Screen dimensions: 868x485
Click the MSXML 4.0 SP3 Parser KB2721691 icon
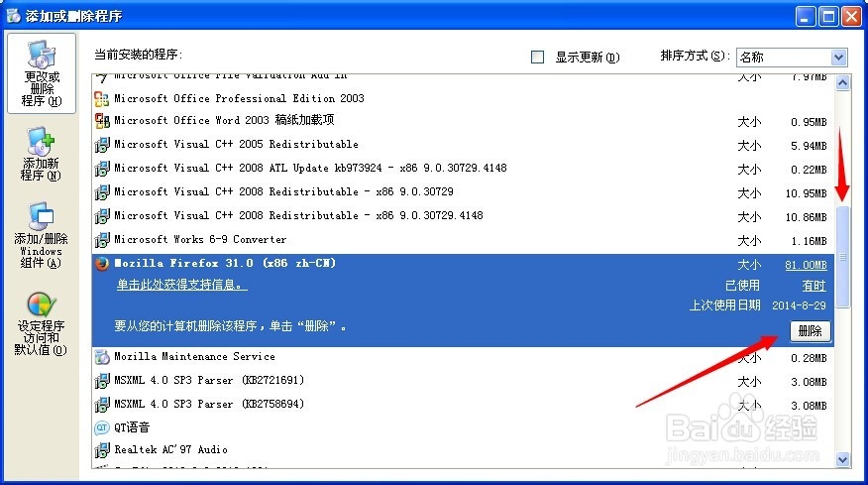(102, 381)
